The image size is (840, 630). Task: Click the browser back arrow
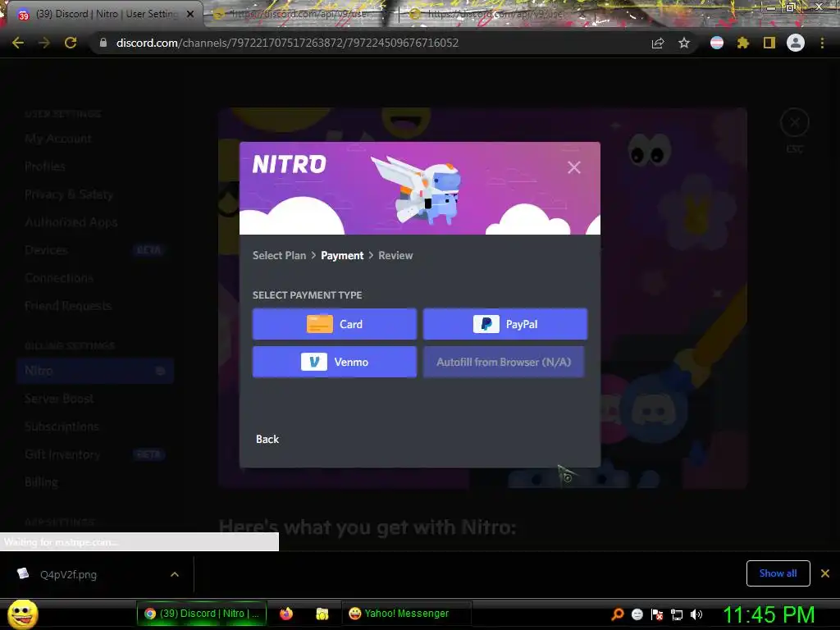18,43
